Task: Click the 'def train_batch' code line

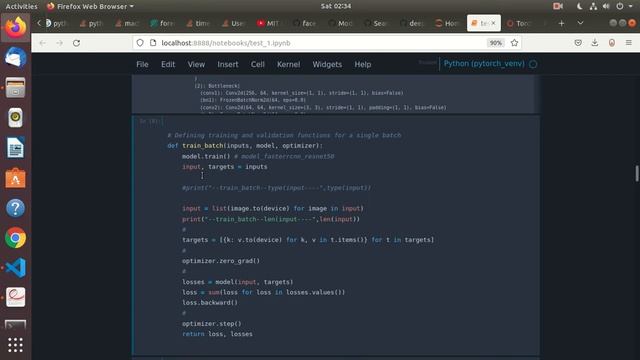Action: point(245,146)
